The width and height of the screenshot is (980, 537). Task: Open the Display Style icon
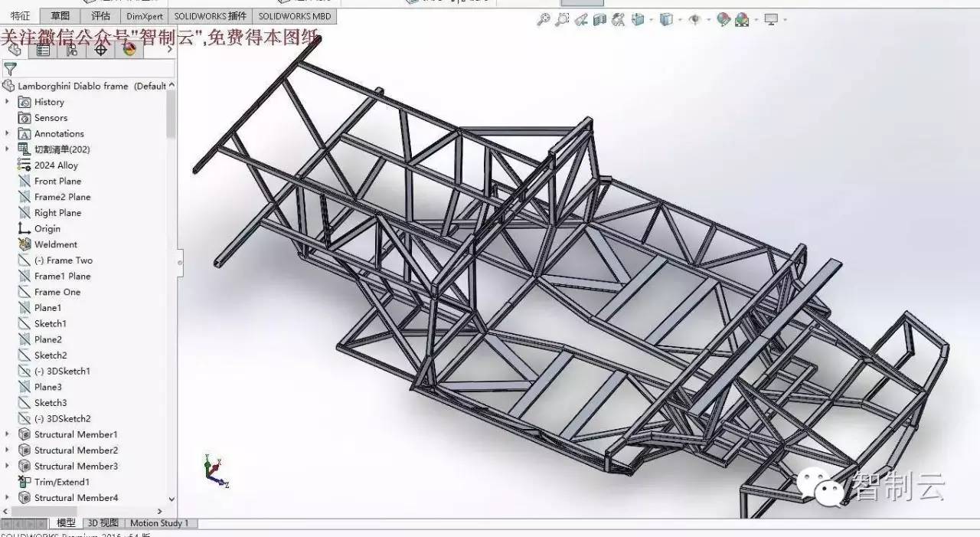666,20
